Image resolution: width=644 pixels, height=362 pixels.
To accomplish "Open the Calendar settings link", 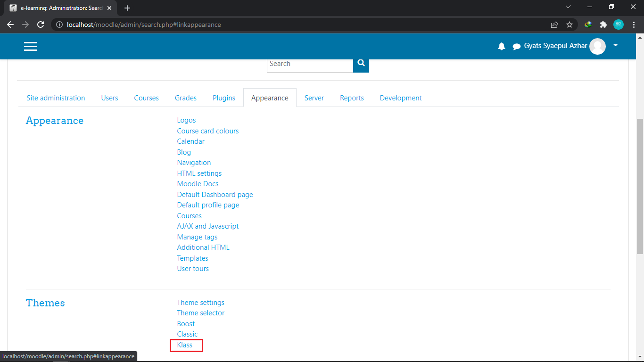I will pyautogui.click(x=191, y=141).
